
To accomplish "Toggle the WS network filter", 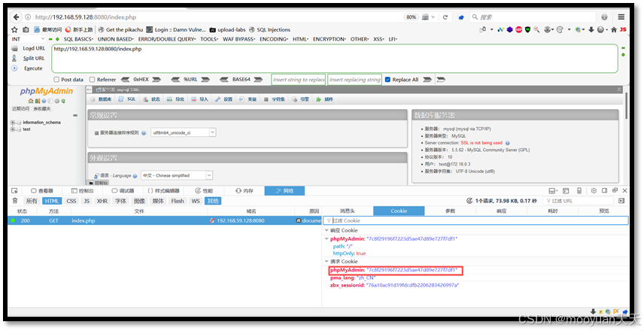I will click(196, 201).
